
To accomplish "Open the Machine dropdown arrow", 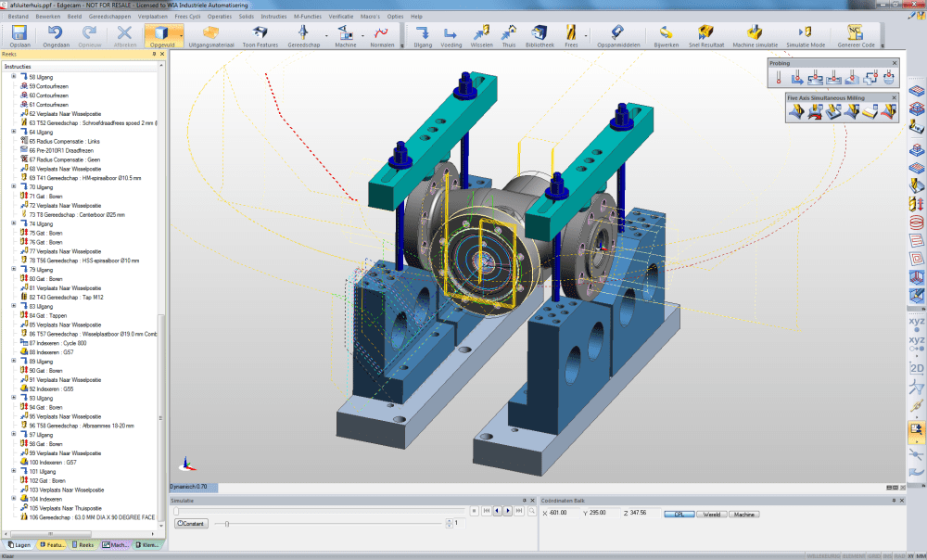I will pos(362,36).
